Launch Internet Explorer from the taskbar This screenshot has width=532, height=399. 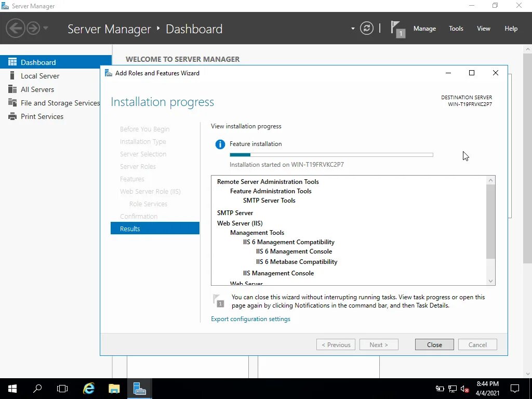[88, 389]
